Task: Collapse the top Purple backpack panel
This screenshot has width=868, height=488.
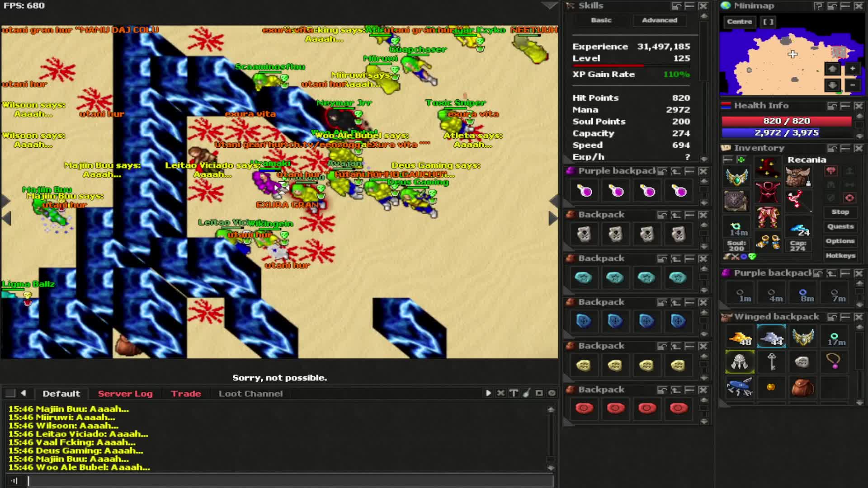Action: pos(689,171)
